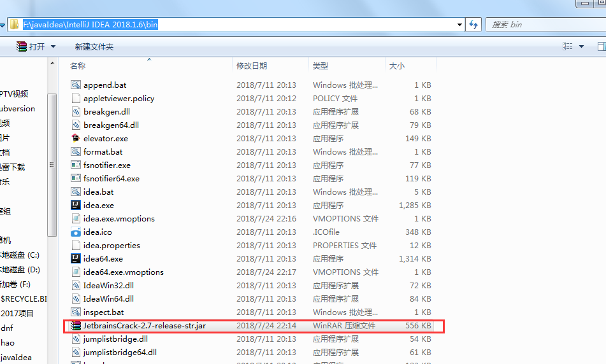Click the elevator.exe application icon
The height and width of the screenshot is (364, 606).
pyautogui.click(x=76, y=138)
